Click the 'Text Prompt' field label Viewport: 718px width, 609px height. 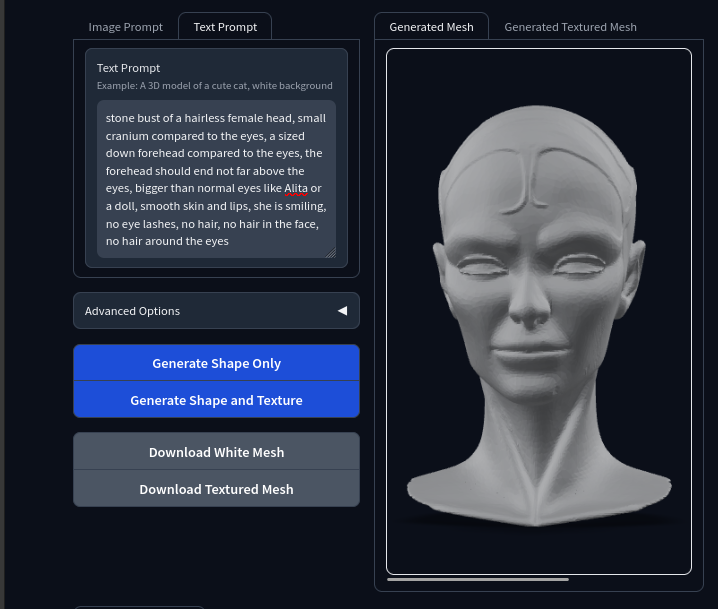[x=128, y=68]
